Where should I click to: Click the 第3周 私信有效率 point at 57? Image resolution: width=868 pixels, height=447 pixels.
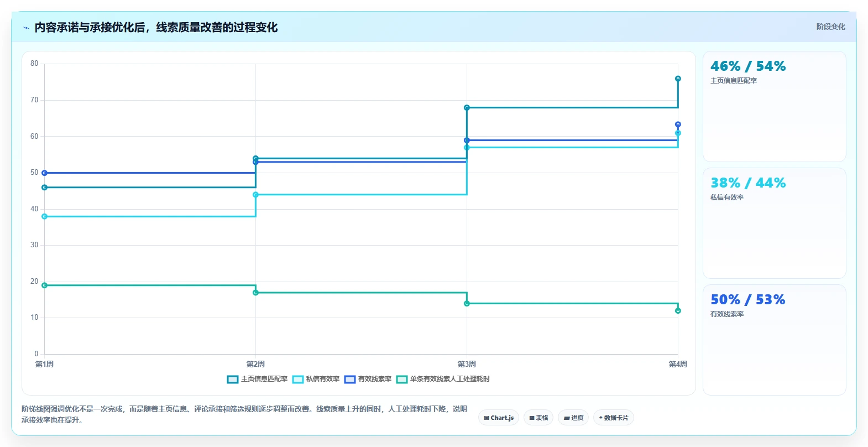pyautogui.click(x=467, y=147)
